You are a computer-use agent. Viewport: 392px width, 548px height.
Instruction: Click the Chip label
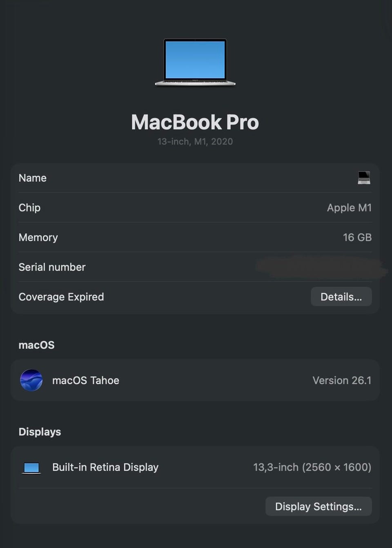click(29, 207)
